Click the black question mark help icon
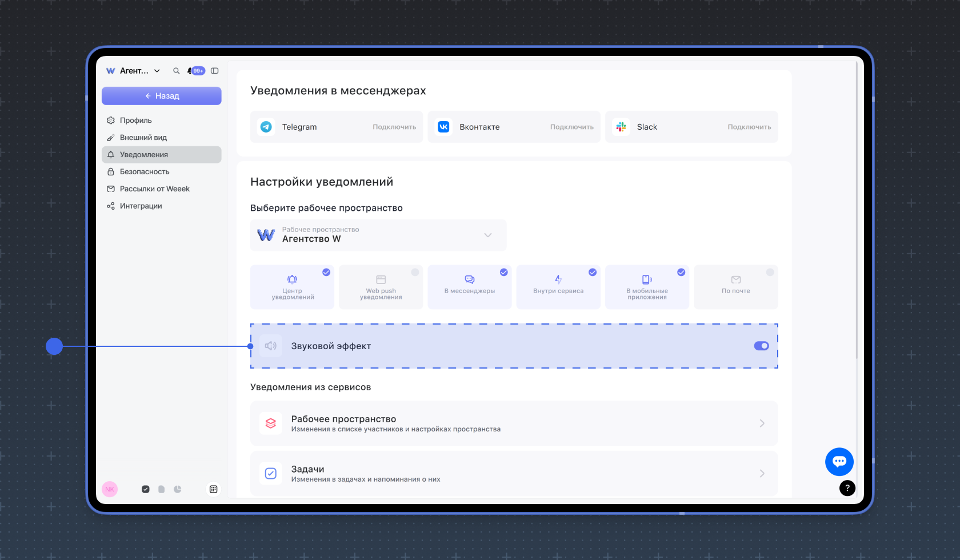 point(847,488)
